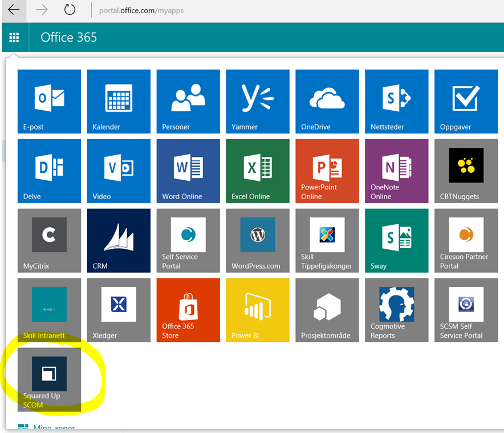
Task: Toggle the app launcher waffle button
Action: coord(14,37)
